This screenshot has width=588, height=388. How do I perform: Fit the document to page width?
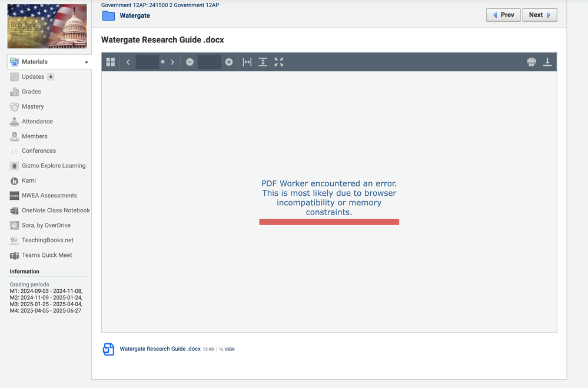(x=247, y=62)
